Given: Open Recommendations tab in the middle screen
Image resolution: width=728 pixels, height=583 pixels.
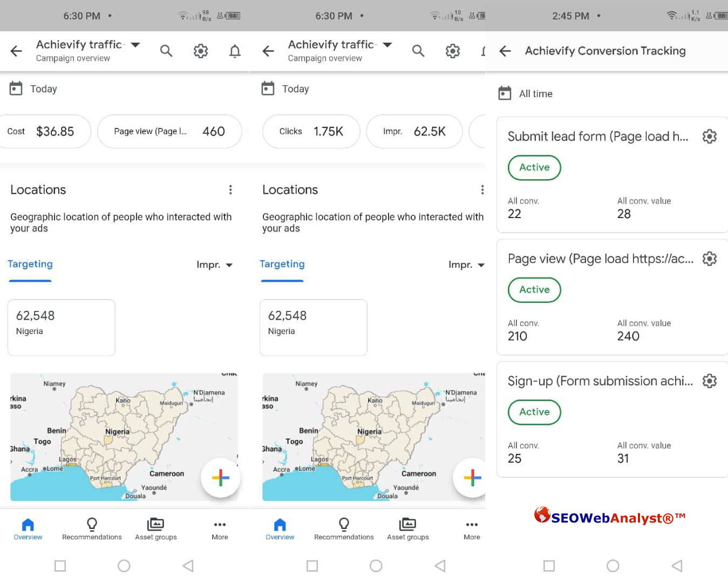Looking at the screenshot, I should coord(344,529).
